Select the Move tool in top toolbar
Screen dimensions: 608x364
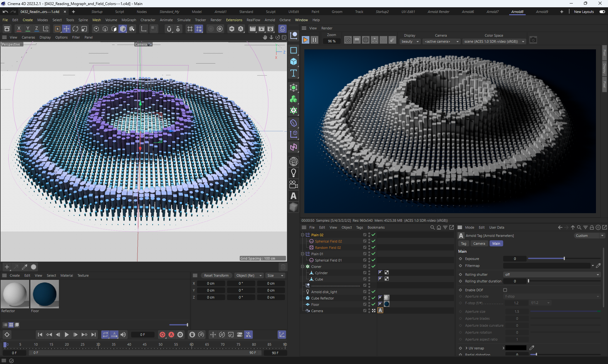tap(66, 29)
